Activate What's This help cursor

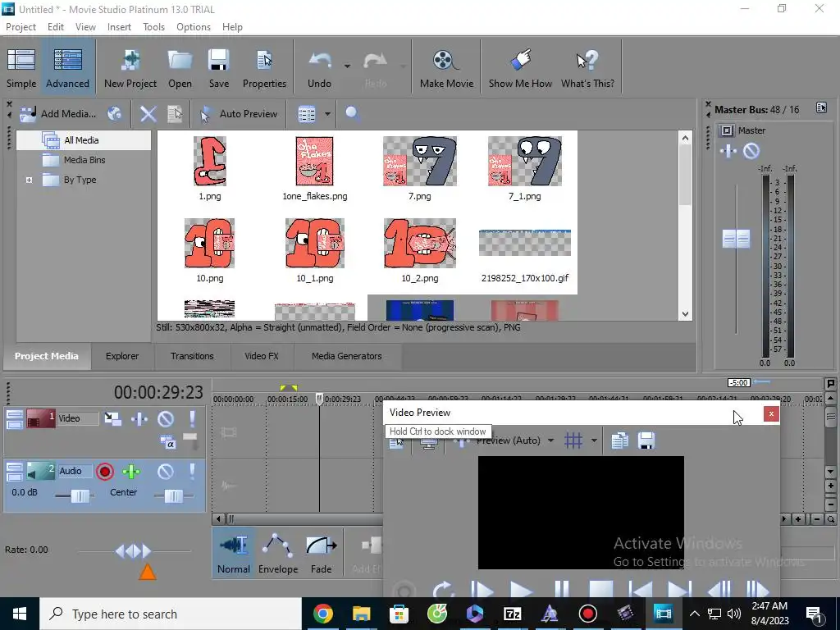[x=587, y=68]
